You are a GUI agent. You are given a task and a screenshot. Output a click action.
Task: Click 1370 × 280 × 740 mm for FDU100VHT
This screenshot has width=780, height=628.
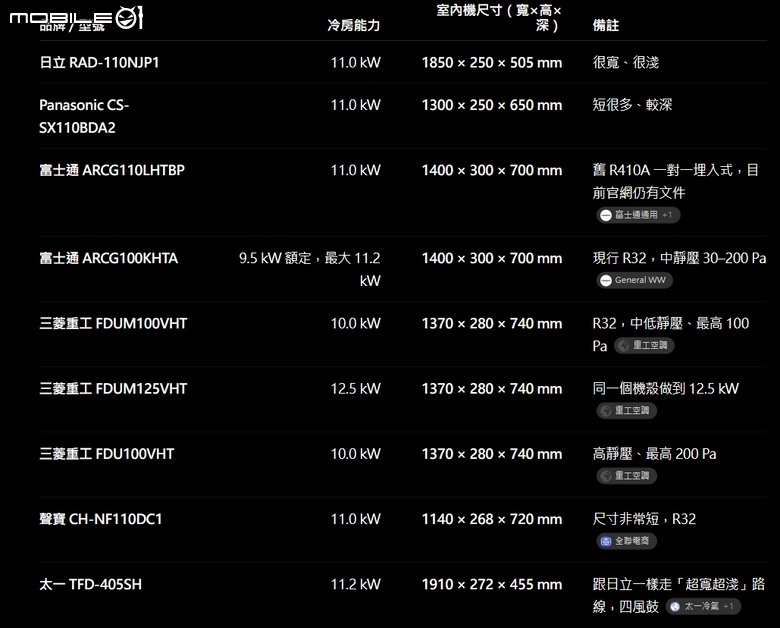point(492,454)
